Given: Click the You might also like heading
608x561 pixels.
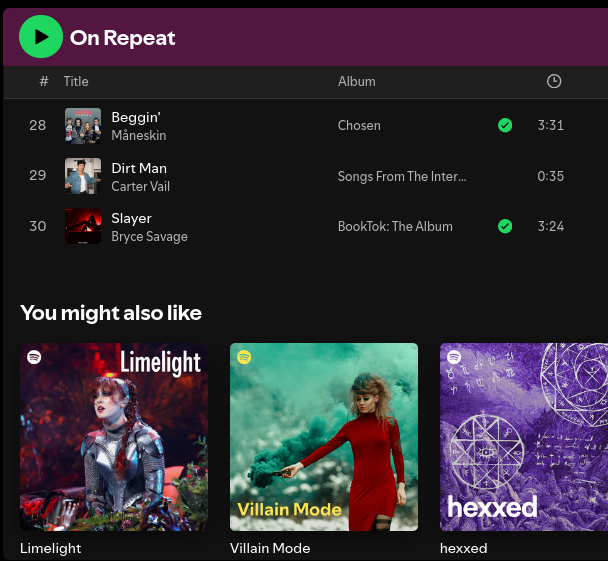Looking at the screenshot, I should (111, 313).
